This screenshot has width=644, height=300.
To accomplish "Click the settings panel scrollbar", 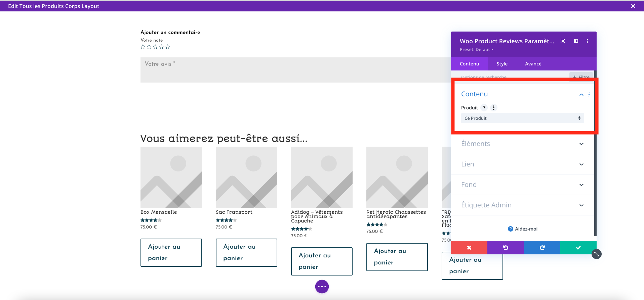I will pyautogui.click(x=595, y=153).
